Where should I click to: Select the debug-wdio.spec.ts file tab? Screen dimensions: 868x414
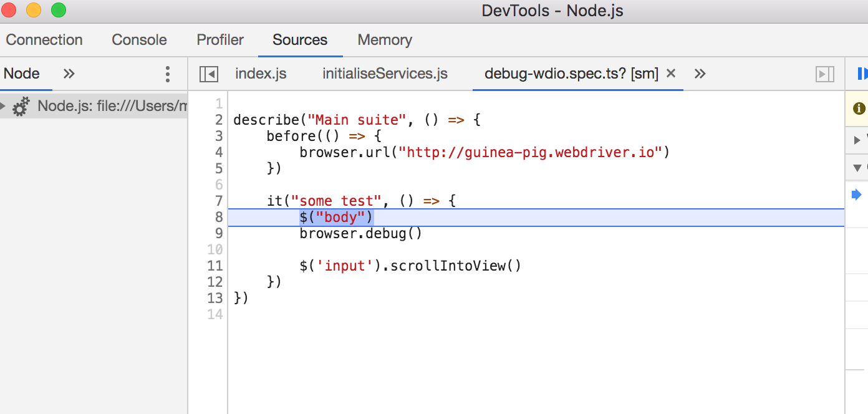pyautogui.click(x=571, y=74)
